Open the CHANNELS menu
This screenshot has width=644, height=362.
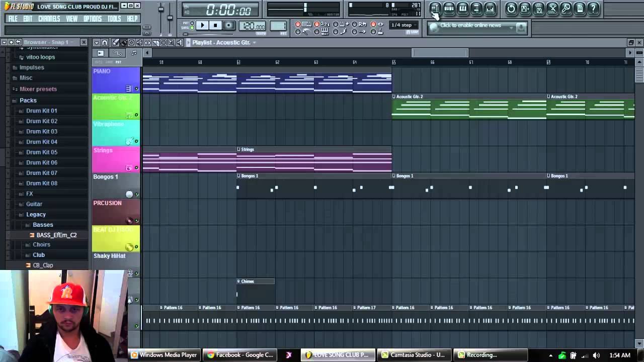pos(49,19)
